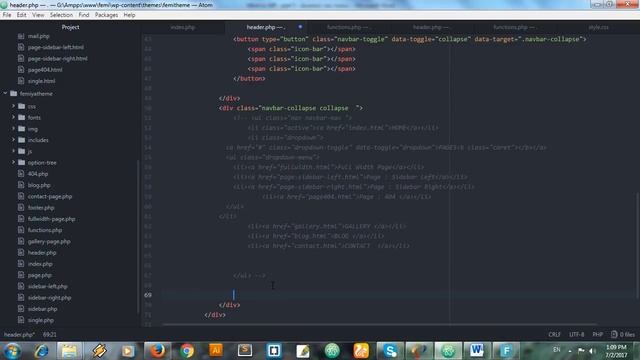
Task: Click the file icon beside page404.html
Action: 21,69
